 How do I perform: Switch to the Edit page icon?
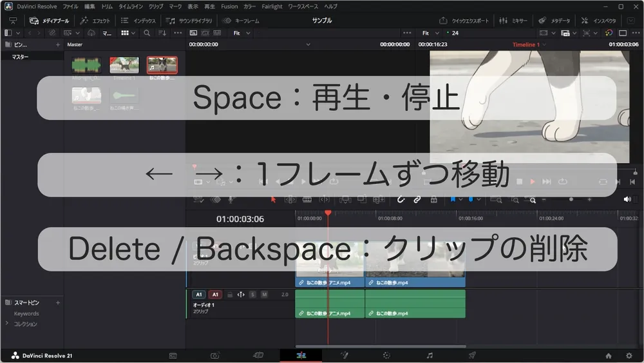click(x=301, y=356)
